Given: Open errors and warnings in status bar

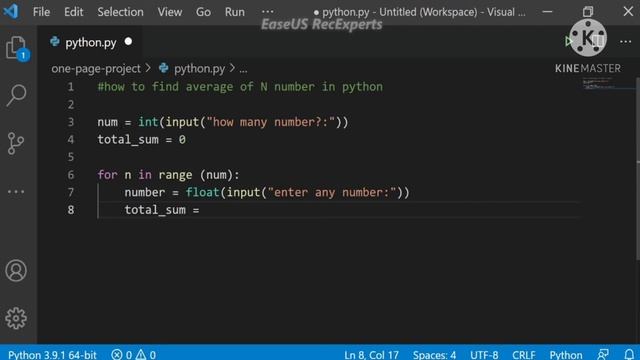Looking at the screenshot, I should click(133, 354).
